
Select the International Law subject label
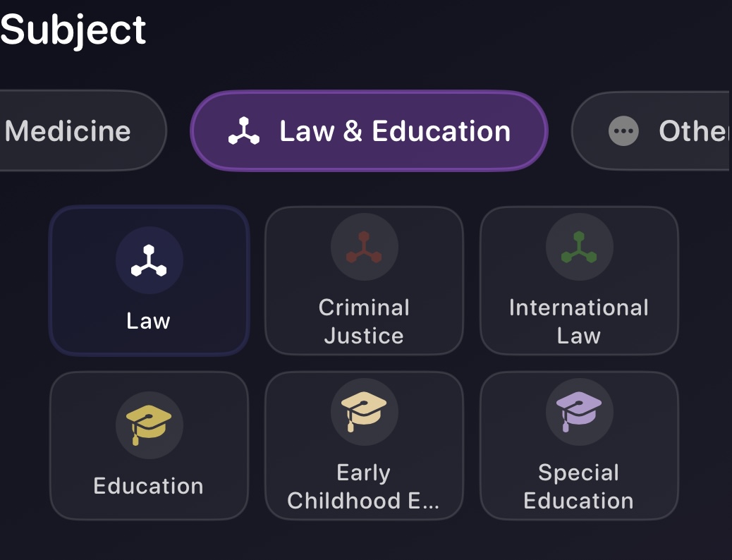tap(579, 322)
